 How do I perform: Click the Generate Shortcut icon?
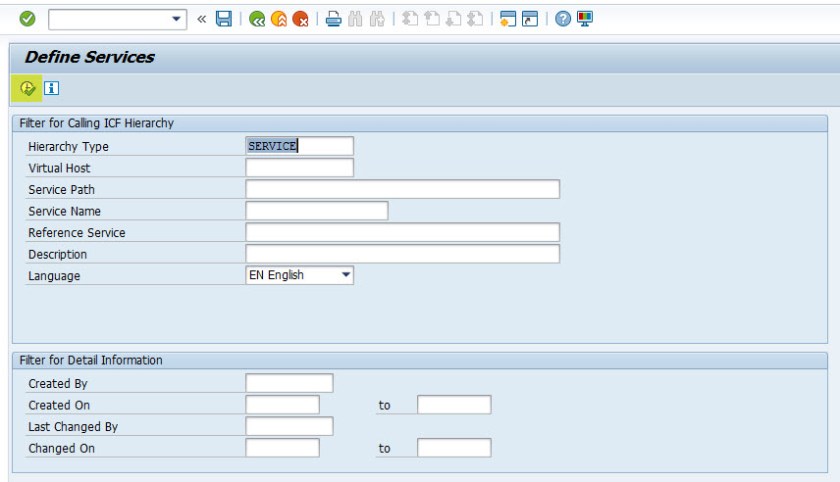click(530, 19)
